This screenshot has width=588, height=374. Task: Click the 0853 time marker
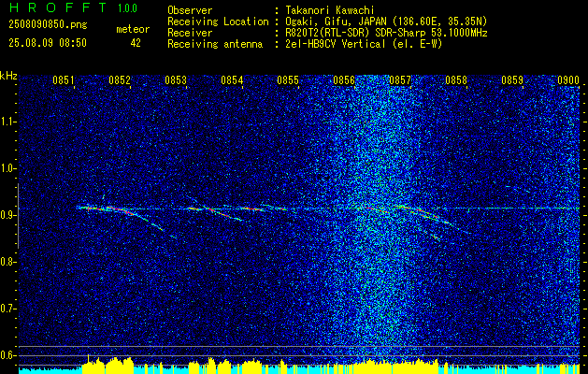point(176,80)
